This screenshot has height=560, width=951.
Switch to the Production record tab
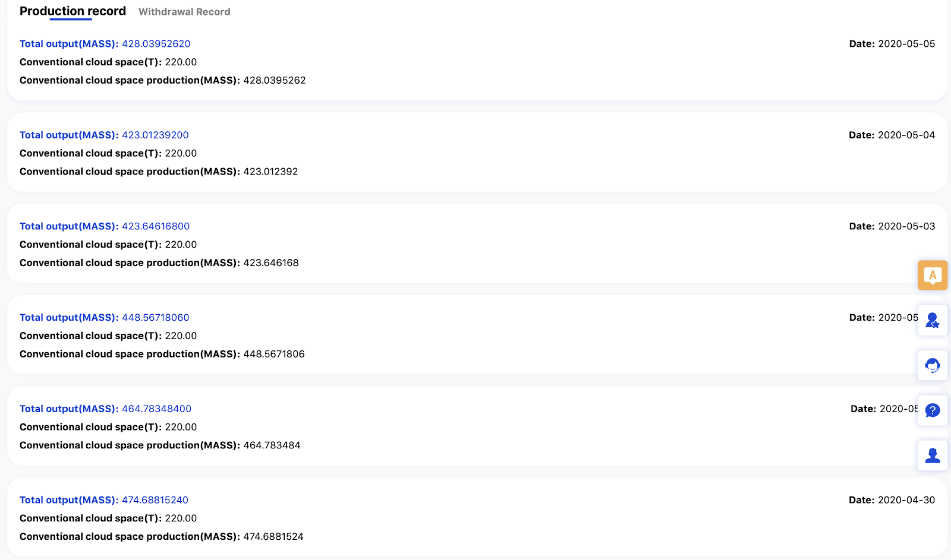[73, 11]
